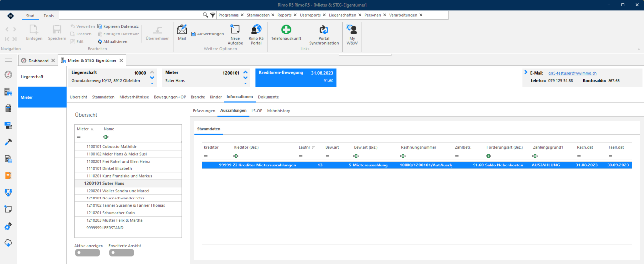Click the funnel filter icon beside search
Viewport: 644px width, 264px height.
[213, 15]
